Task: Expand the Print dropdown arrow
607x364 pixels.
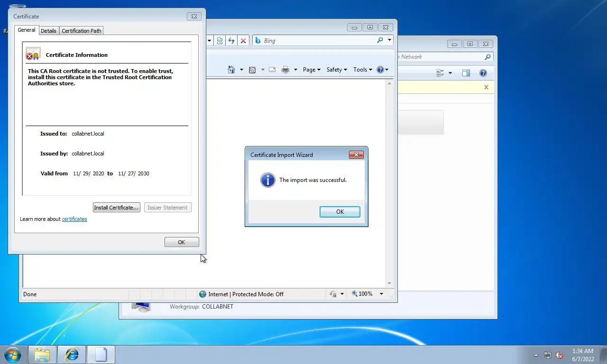Action: point(295,70)
